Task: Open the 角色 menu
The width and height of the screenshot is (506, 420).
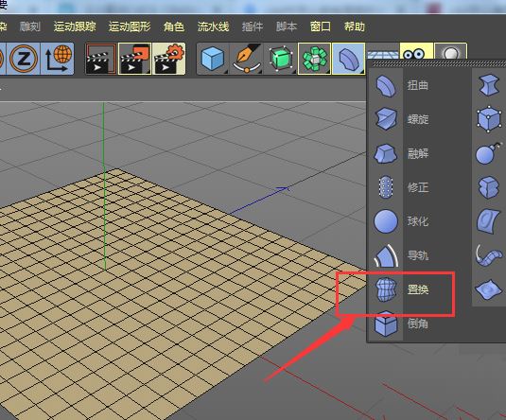Action: point(174,26)
